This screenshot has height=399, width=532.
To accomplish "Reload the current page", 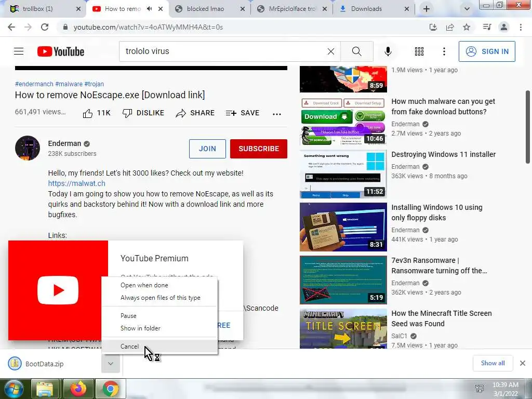I will pos(45,27).
